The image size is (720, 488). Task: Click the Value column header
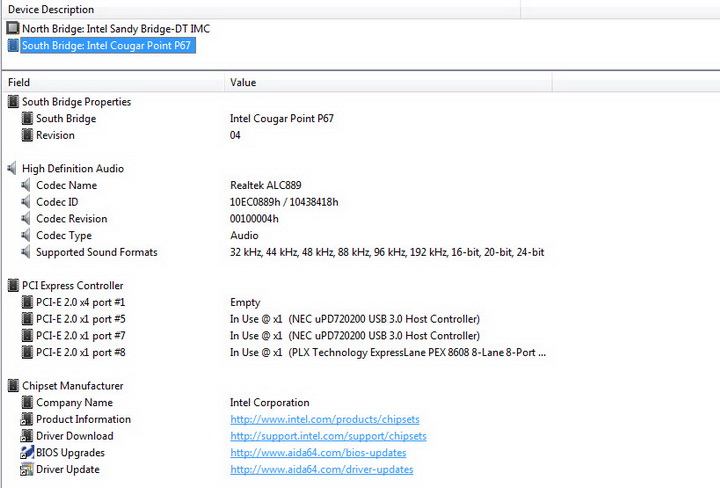388,82
